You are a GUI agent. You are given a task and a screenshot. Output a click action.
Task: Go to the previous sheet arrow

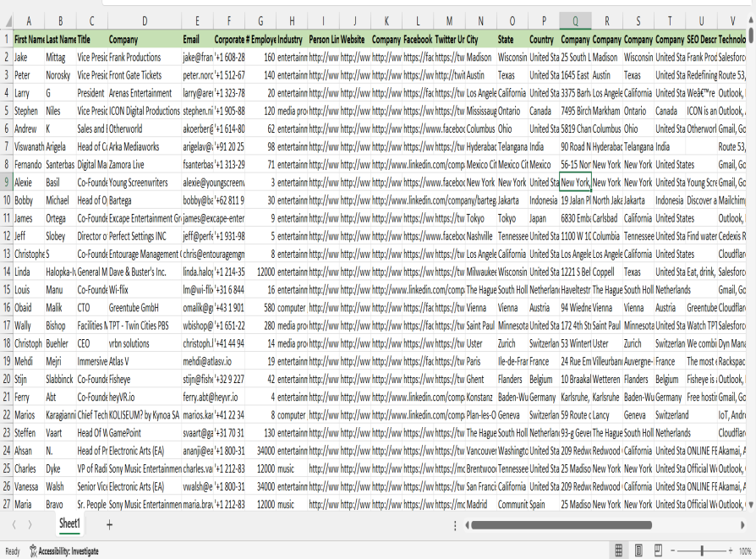pyautogui.click(x=14, y=525)
